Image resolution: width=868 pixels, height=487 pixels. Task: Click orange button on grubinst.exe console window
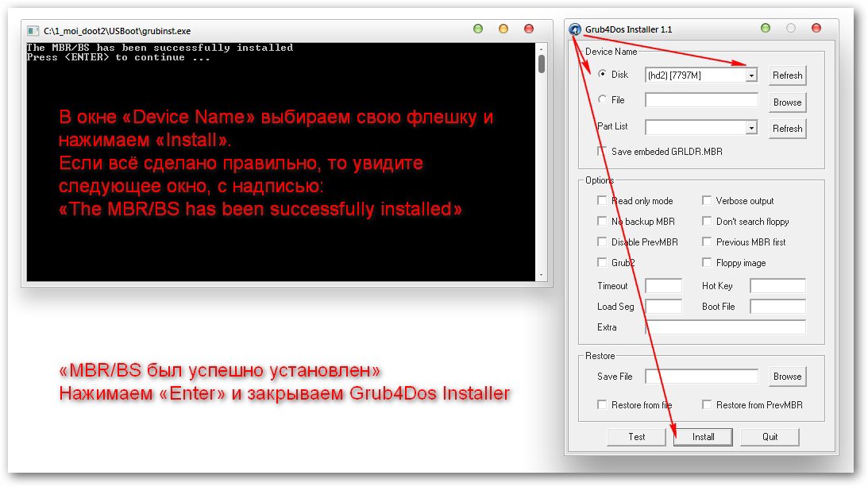click(x=503, y=29)
